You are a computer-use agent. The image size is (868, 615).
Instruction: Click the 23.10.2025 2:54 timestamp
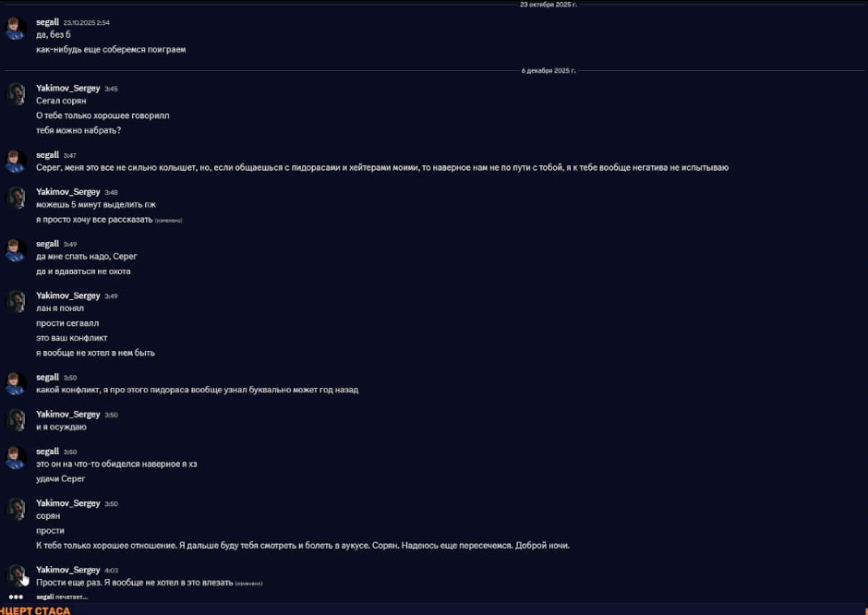86,22
